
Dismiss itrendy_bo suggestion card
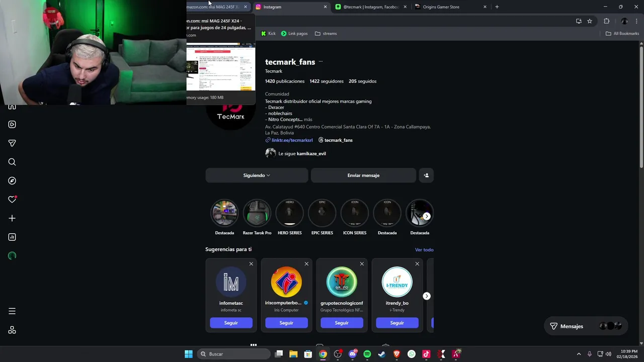[417, 264]
